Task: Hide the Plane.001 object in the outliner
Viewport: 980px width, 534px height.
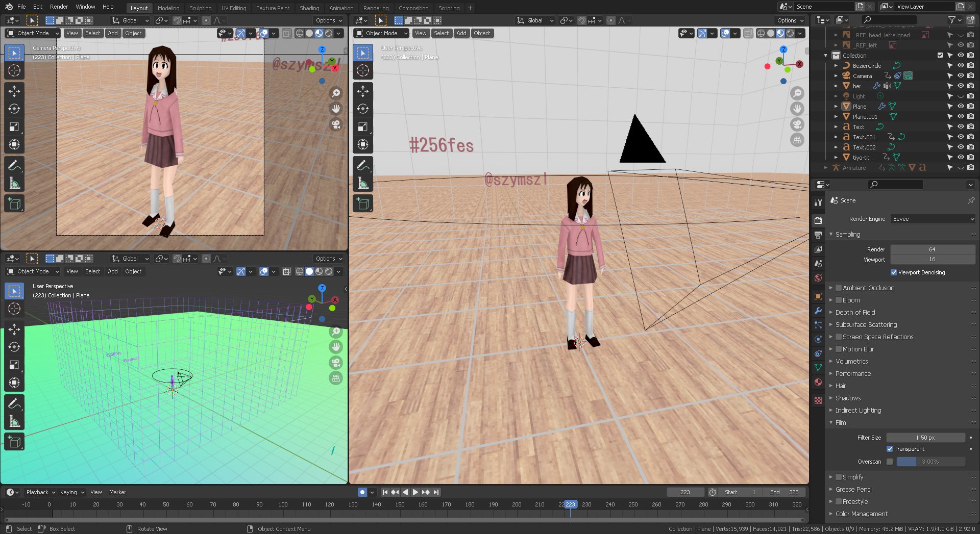Action: click(x=960, y=117)
